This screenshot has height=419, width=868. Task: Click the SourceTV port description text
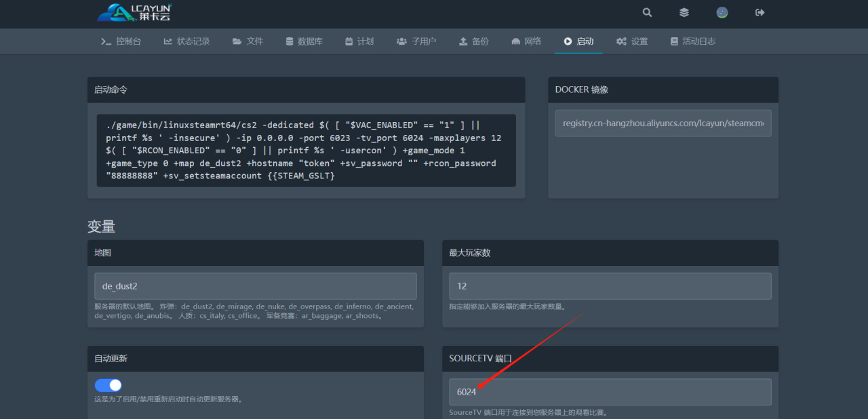click(528, 412)
